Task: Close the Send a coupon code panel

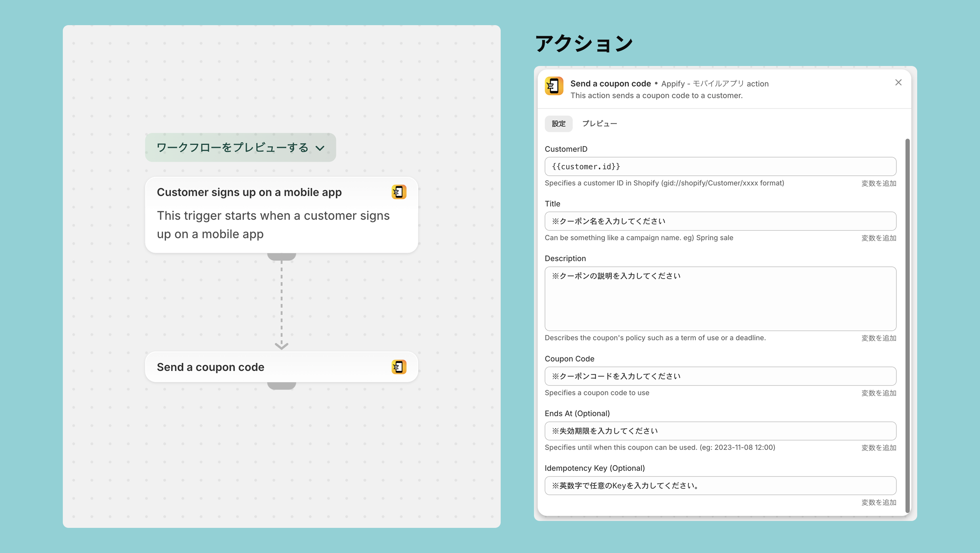Action: pyautogui.click(x=898, y=83)
